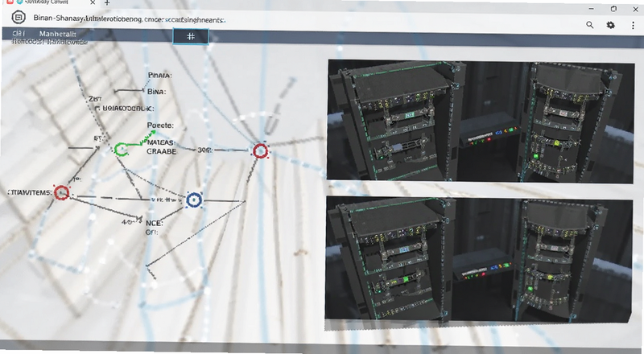The height and width of the screenshot is (354, 644).
Task: Select the red node beside CTIAWITEMS label
Action: point(62,192)
